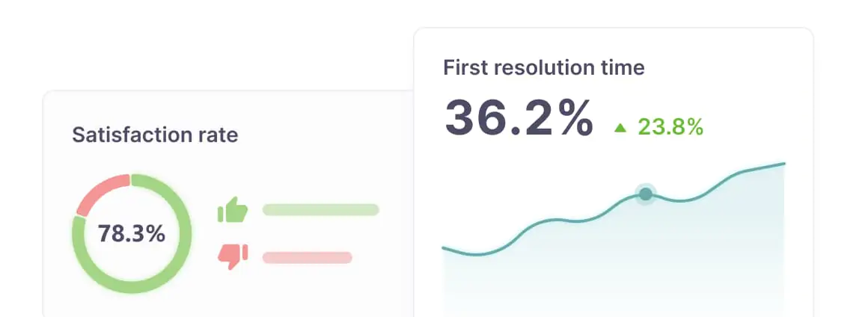Click the red segment of donut chart
Image resolution: width=868 pixels, height=317 pixels.
[x=101, y=194]
